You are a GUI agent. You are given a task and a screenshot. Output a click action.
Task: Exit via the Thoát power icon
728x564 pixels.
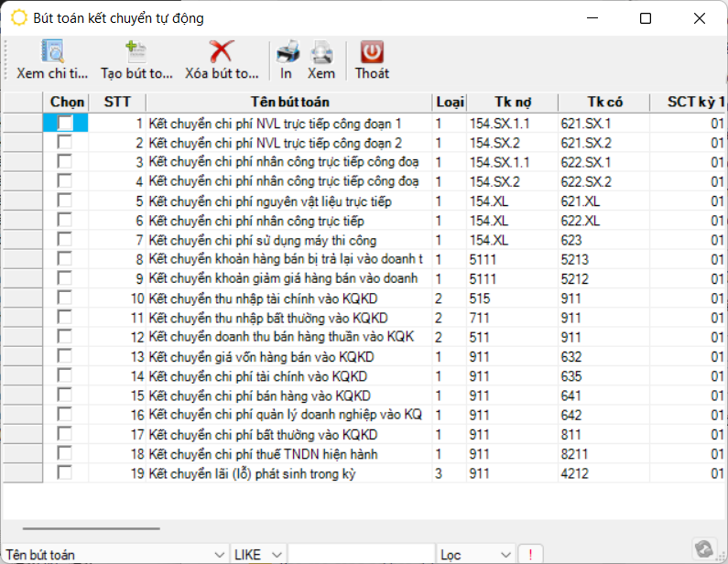pos(372,60)
